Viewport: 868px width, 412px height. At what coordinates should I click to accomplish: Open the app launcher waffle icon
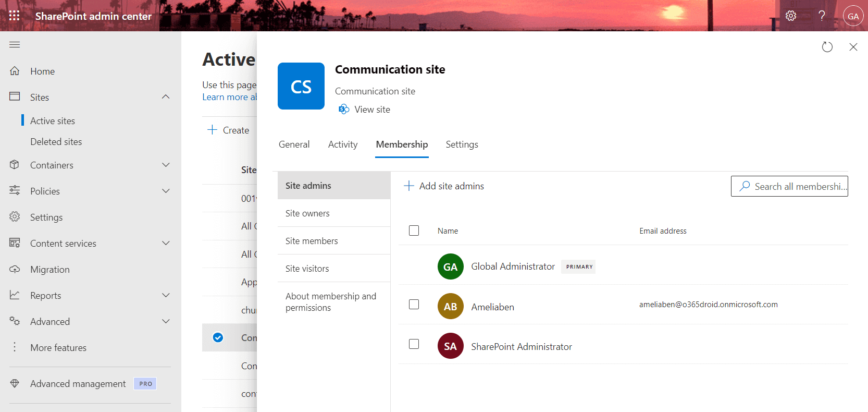click(15, 16)
